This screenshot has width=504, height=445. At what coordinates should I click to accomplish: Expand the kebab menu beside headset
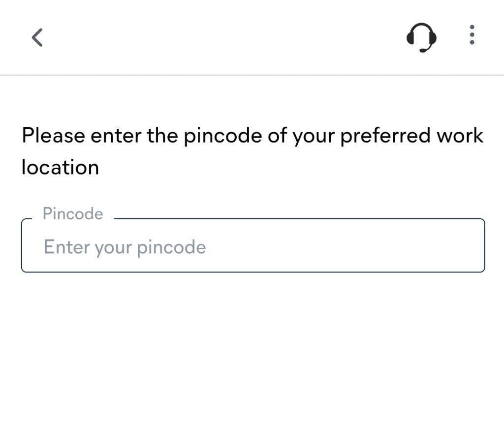pyautogui.click(x=472, y=35)
